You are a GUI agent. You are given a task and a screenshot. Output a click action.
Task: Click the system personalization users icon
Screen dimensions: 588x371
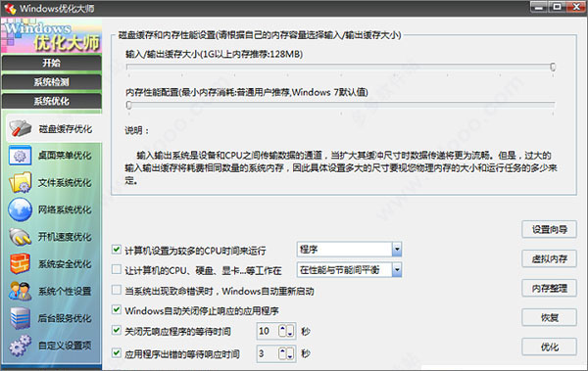(x=20, y=291)
